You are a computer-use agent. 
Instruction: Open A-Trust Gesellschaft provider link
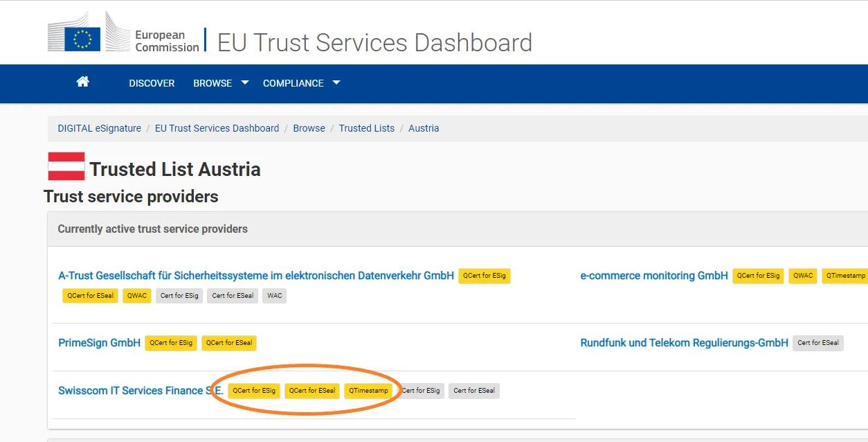coord(256,276)
